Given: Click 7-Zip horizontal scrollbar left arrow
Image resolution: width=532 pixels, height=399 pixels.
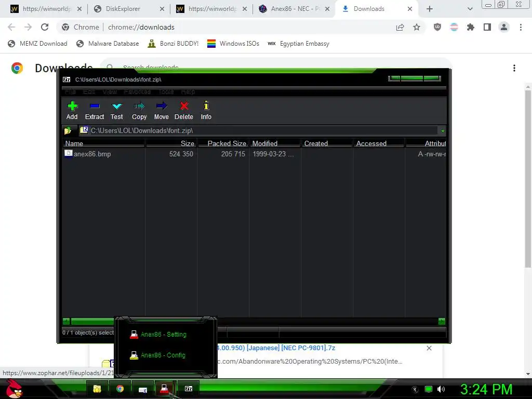Looking at the screenshot, I should [x=66, y=321].
